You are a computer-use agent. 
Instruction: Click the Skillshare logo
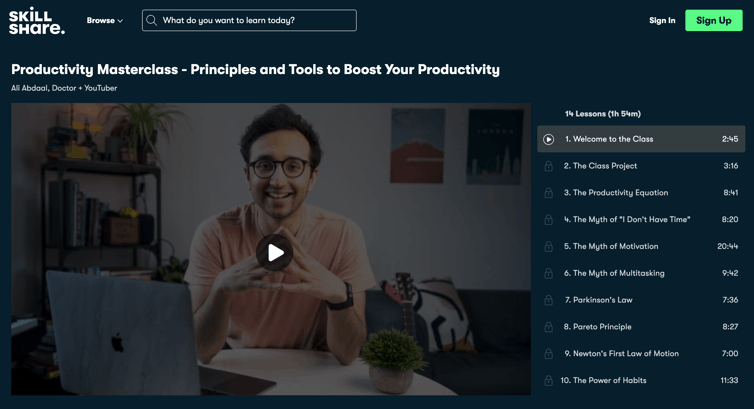[x=37, y=21]
